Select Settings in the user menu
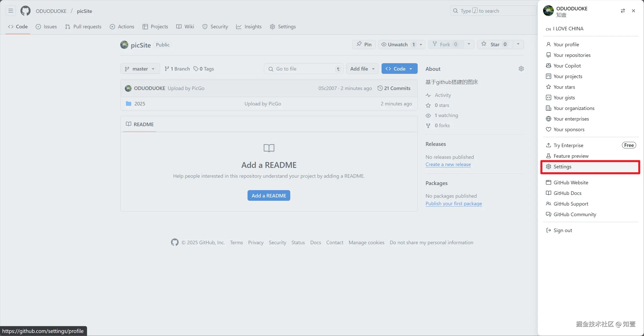Viewport: 644px width, 336px height. point(562,167)
